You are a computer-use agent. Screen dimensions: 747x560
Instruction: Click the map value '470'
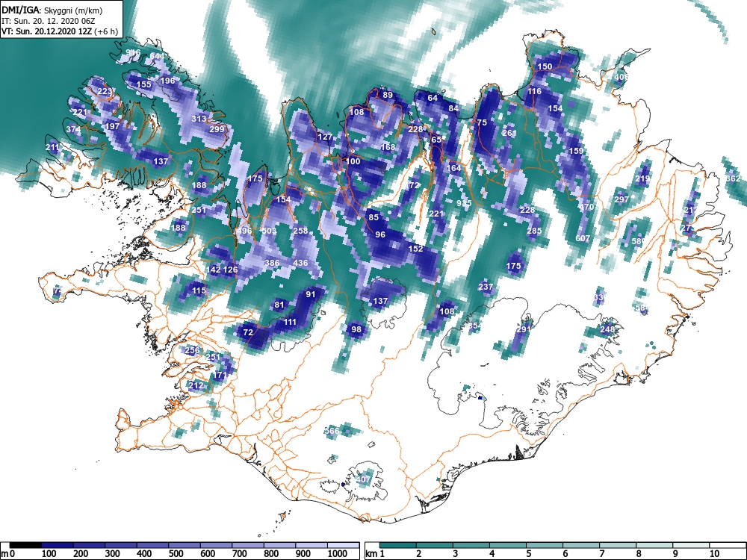[x=586, y=207]
